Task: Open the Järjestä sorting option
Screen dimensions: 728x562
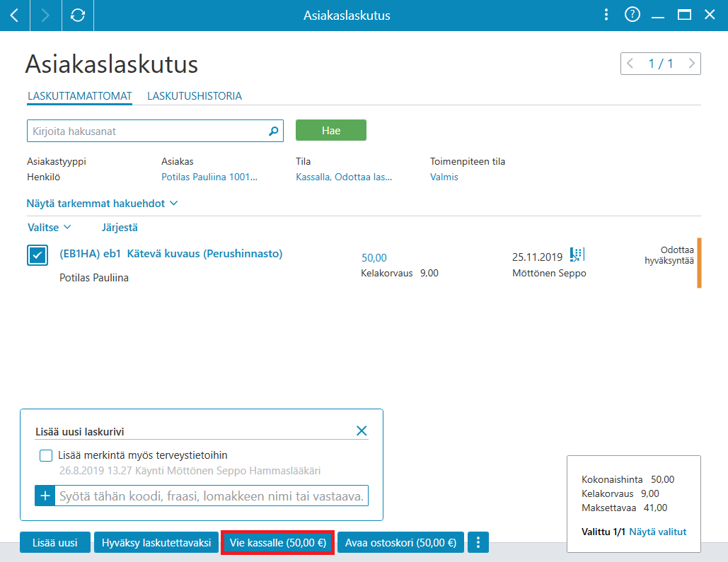Action: click(120, 228)
